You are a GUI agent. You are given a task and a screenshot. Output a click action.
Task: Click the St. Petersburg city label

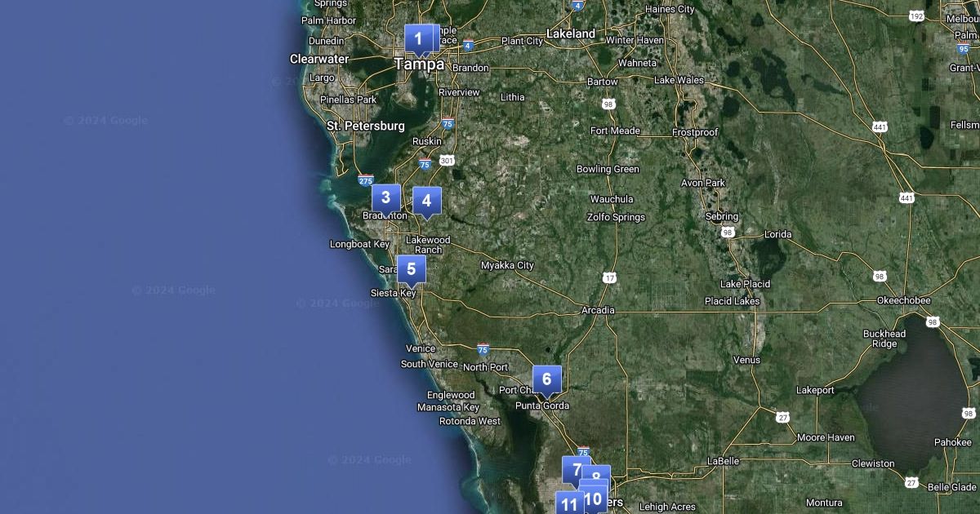[365, 126]
